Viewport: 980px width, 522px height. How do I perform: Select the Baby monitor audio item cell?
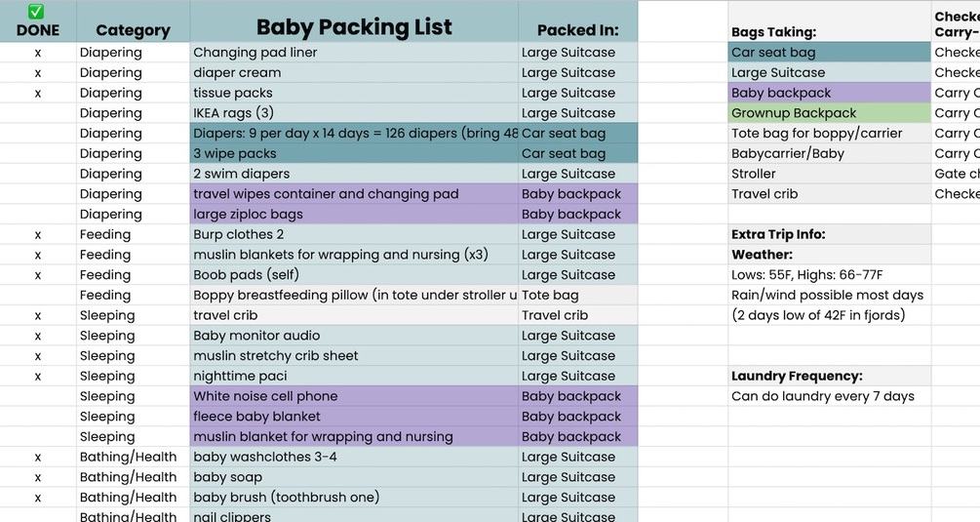point(354,336)
